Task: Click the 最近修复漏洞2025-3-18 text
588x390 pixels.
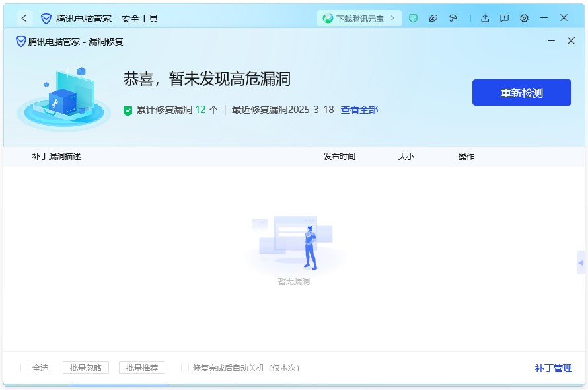Action: 283,110
